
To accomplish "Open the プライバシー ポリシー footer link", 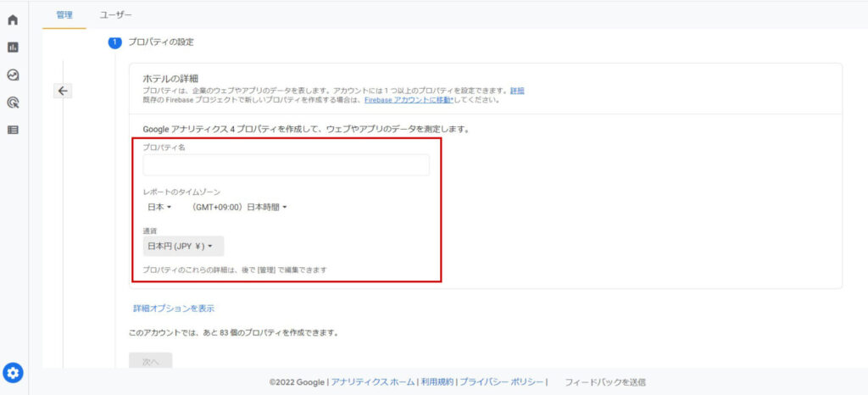I will tap(501, 382).
